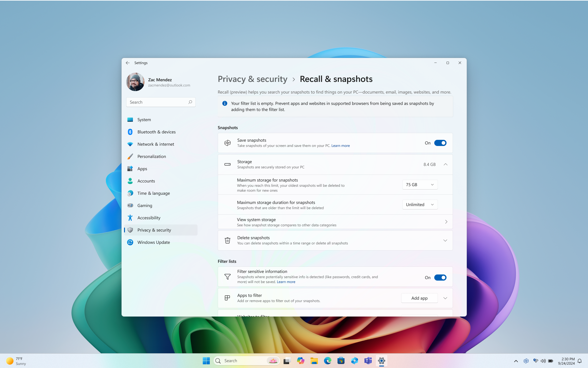
Task: Enable or disable Save snapshots toggle
Action: coord(440,143)
